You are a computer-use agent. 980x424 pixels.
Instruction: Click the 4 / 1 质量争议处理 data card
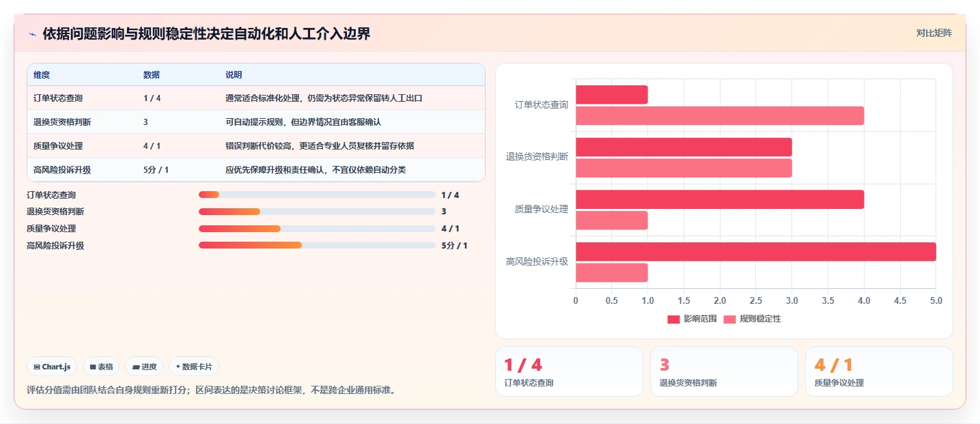pyautogui.click(x=879, y=371)
